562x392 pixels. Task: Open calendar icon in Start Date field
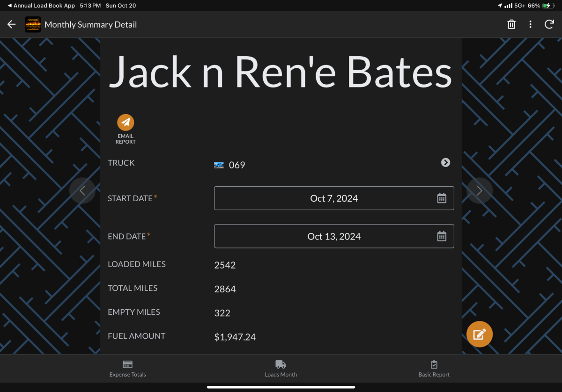(x=441, y=198)
